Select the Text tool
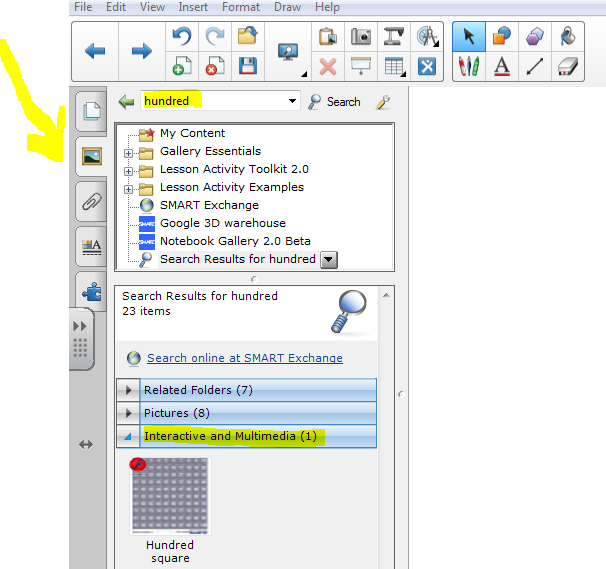Image resolution: width=606 pixels, height=569 pixels. click(502, 66)
